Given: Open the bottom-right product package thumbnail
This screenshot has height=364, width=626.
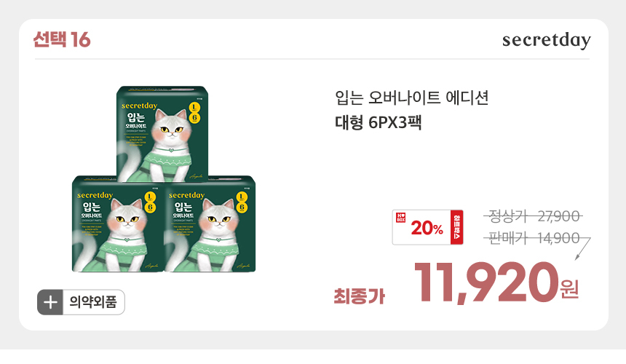Looking at the screenshot, I should (210, 224).
